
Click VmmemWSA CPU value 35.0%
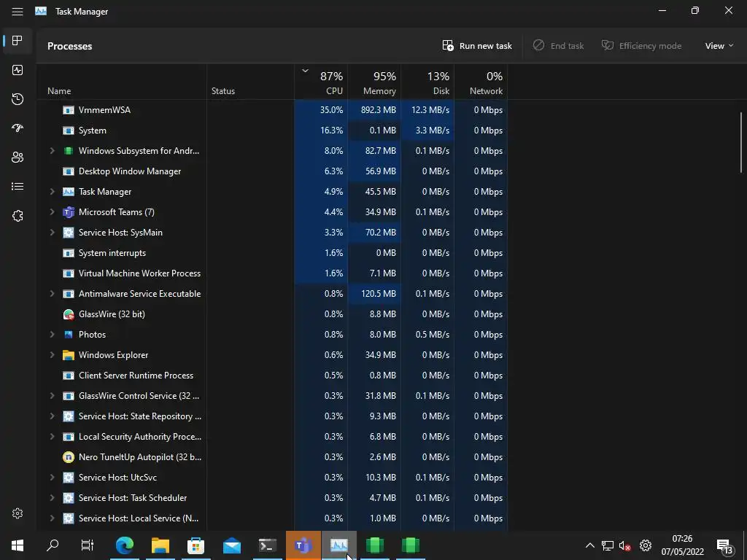(x=332, y=110)
